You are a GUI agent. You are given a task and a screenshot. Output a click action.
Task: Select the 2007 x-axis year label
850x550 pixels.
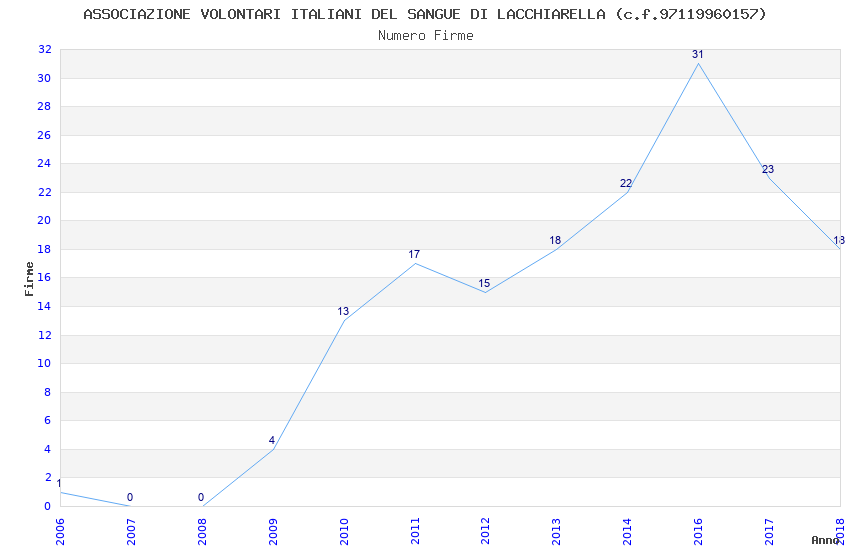(x=131, y=531)
